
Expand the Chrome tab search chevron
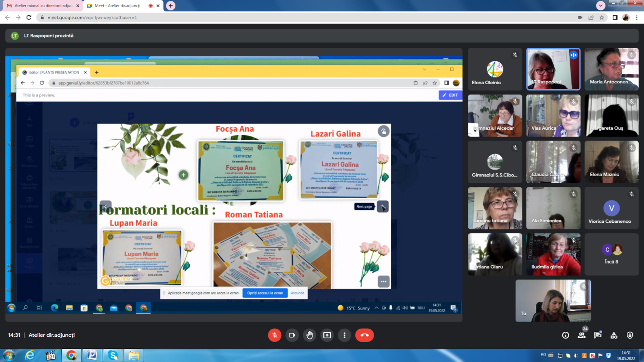pos(600,5)
